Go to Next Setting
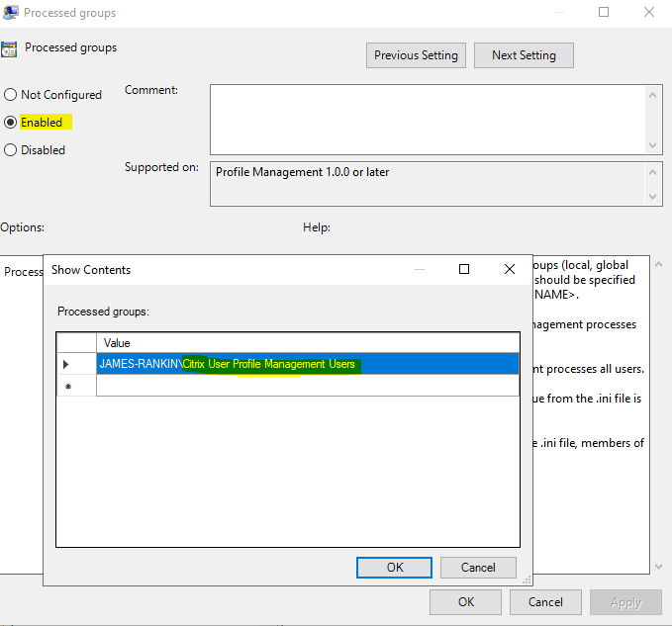 click(x=524, y=55)
